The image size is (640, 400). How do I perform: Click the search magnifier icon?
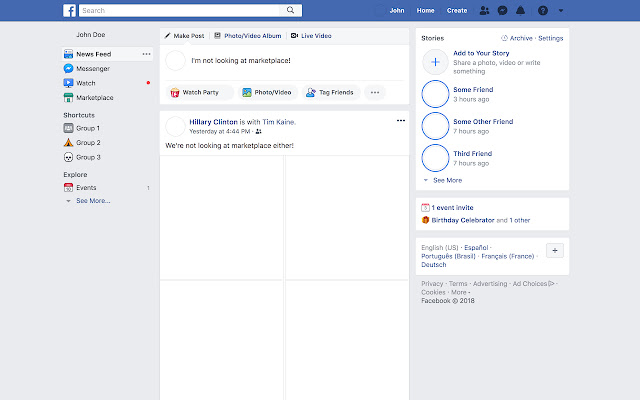point(290,10)
